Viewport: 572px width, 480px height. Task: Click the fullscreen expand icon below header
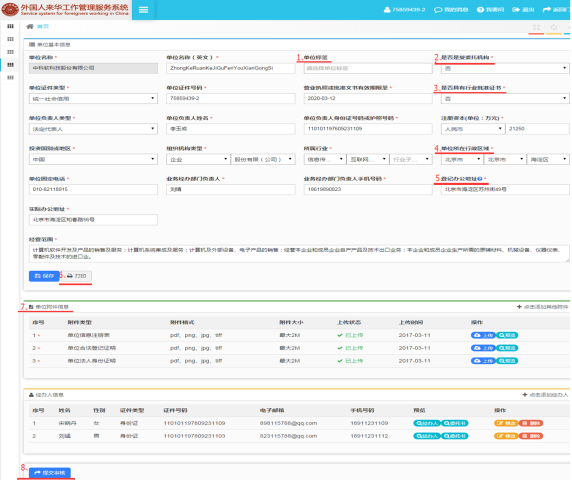[x=536, y=27]
